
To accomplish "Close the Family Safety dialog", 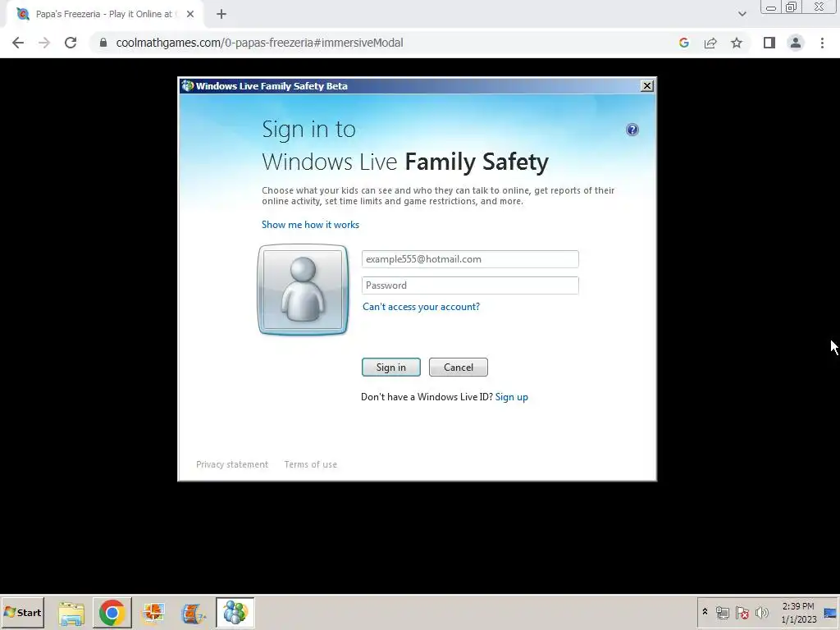I will (x=647, y=85).
